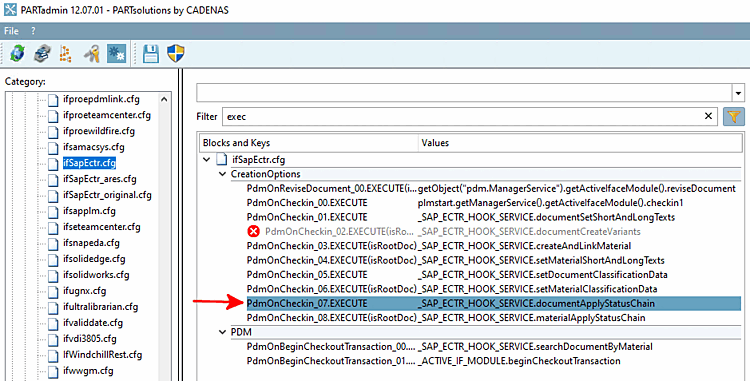Activate the yellow funnel filter button
The width and height of the screenshot is (750, 381).
tap(734, 116)
